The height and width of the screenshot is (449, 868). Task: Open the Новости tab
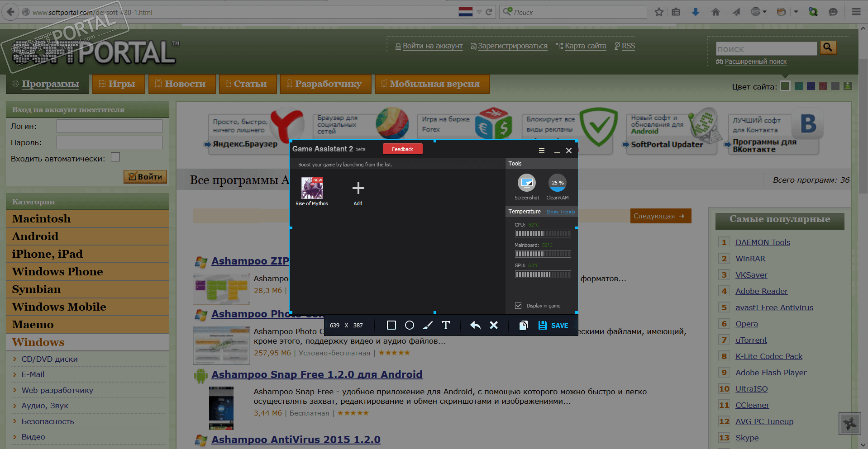[x=182, y=84]
